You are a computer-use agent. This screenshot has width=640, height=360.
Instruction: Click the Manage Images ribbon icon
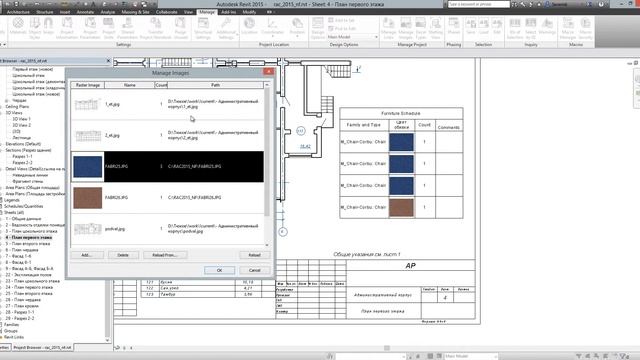coord(405,27)
